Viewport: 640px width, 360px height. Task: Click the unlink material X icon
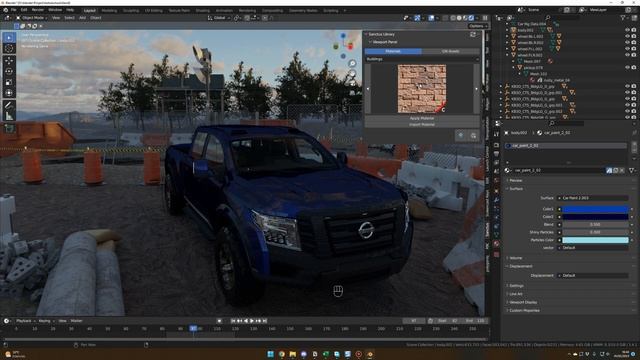click(622, 171)
